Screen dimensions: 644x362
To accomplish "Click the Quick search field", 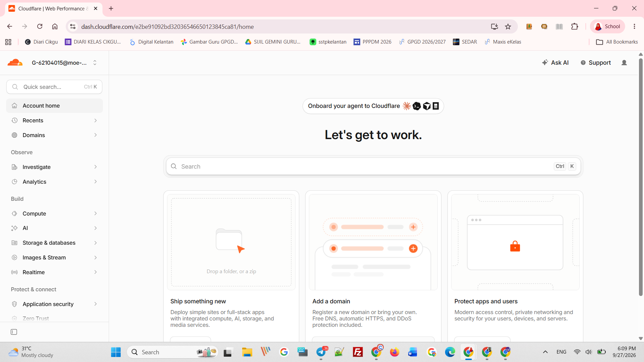I will [x=54, y=87].
